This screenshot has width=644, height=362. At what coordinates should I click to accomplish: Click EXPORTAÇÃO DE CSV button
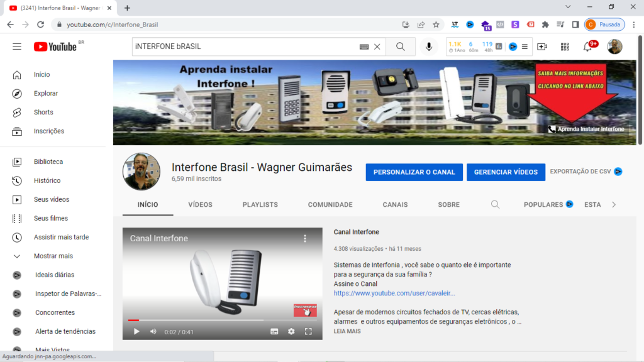pyautogui.click(x=586, y=172)
